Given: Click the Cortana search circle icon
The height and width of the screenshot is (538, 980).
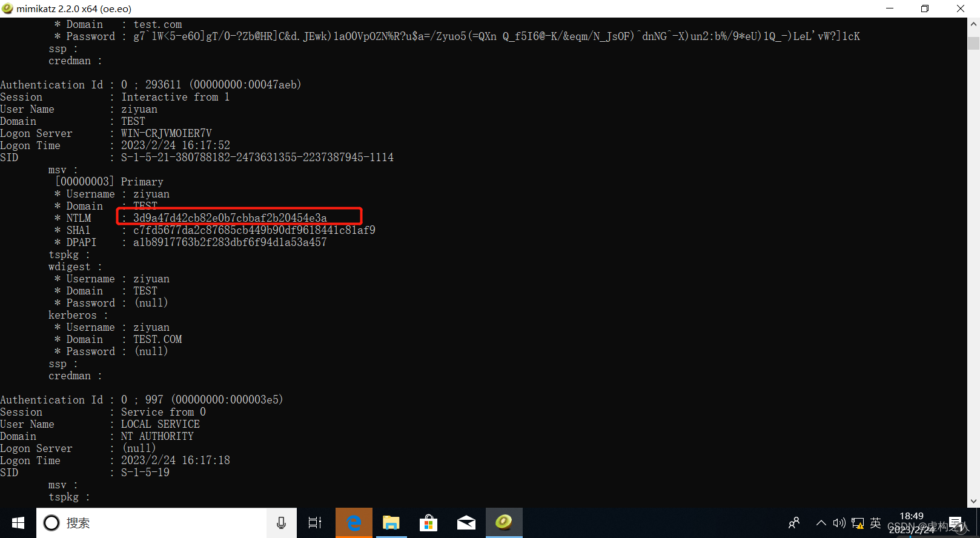Looking at the screenshot, I should coord(51,523).
